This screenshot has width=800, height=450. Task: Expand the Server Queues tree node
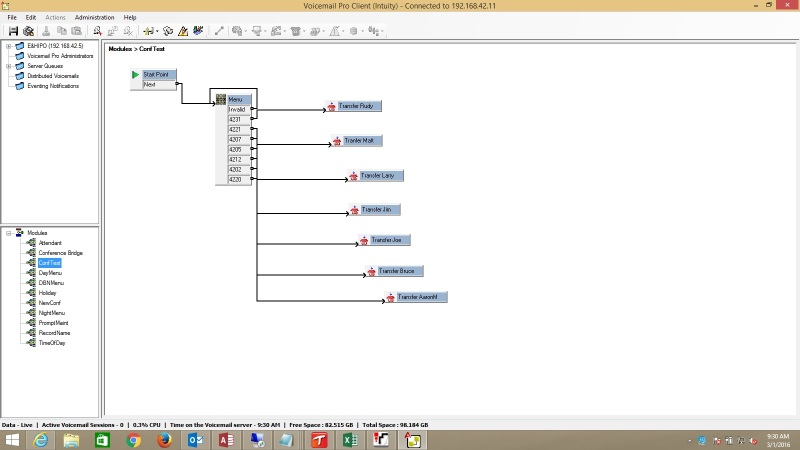[9, 66]
